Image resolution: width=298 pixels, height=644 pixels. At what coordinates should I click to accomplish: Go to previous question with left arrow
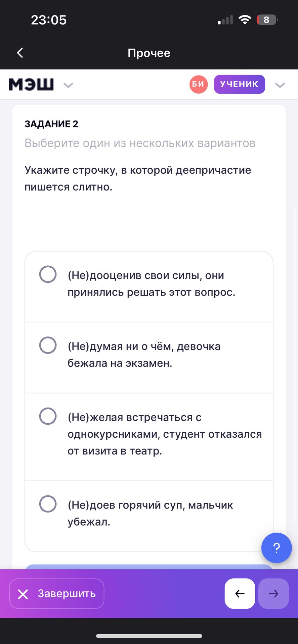[x=240, y=593]
